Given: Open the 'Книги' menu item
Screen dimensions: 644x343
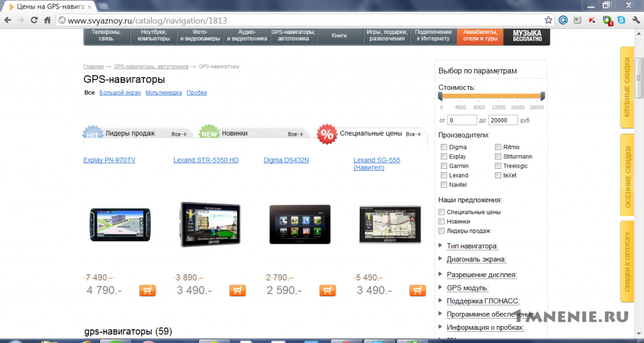Looking at the screenshot, I should (339, 35).
